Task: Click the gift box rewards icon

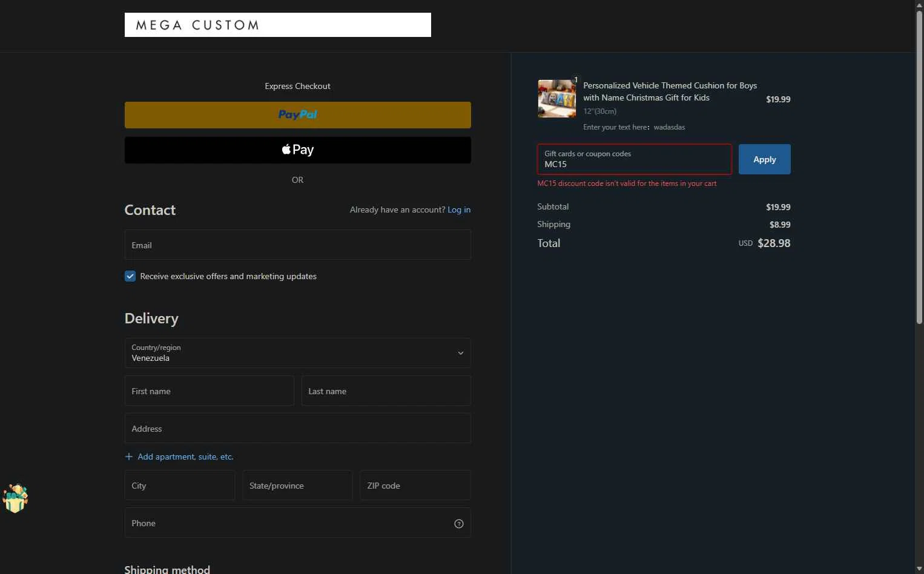Action: [15, 498]
